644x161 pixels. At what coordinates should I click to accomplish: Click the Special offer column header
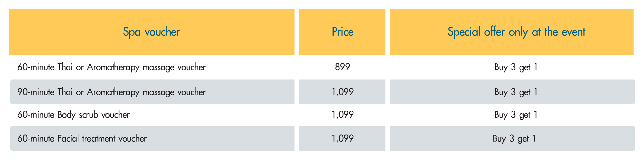click(x=516, y=32)
